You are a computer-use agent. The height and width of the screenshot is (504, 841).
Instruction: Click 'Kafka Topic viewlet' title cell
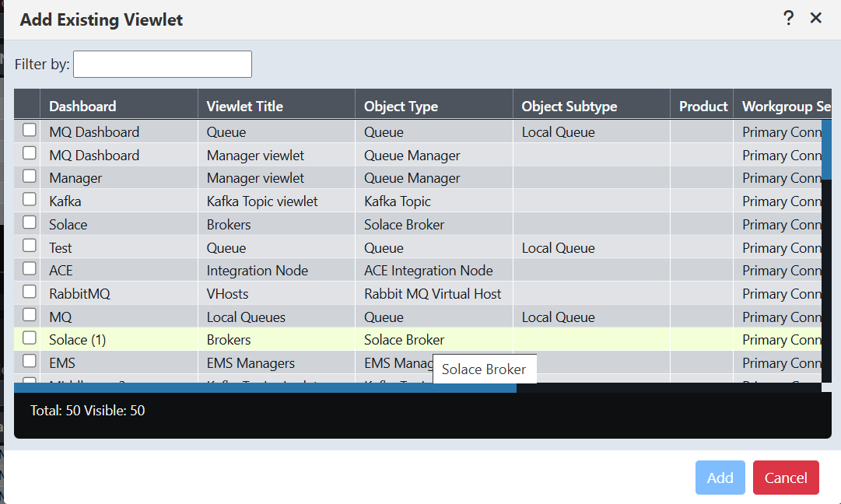(x=277, y=201)
